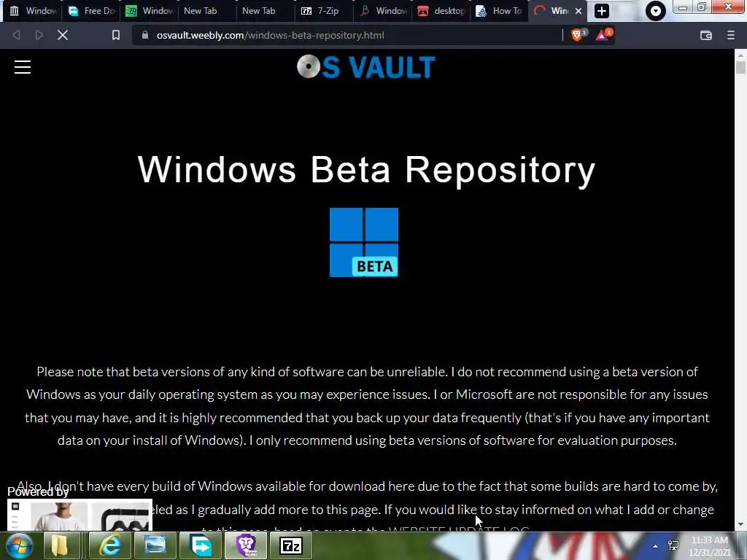
Task: Switch to the How To tab
Action: (x=499, y=11)
